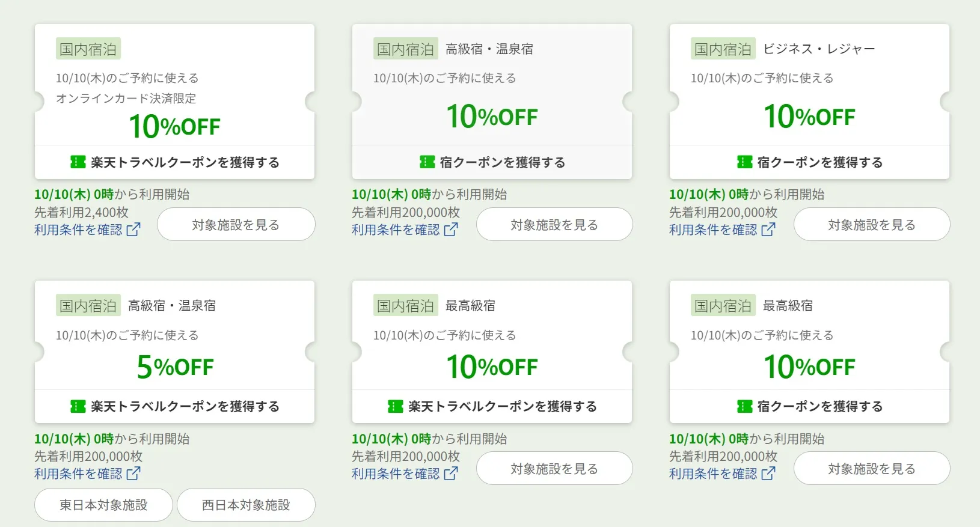This screenshot has width=980, height=527.
Task: Get the オンラインカード決済限定 楽天トラベルクーポン
Action: click(x=174, y=162)
